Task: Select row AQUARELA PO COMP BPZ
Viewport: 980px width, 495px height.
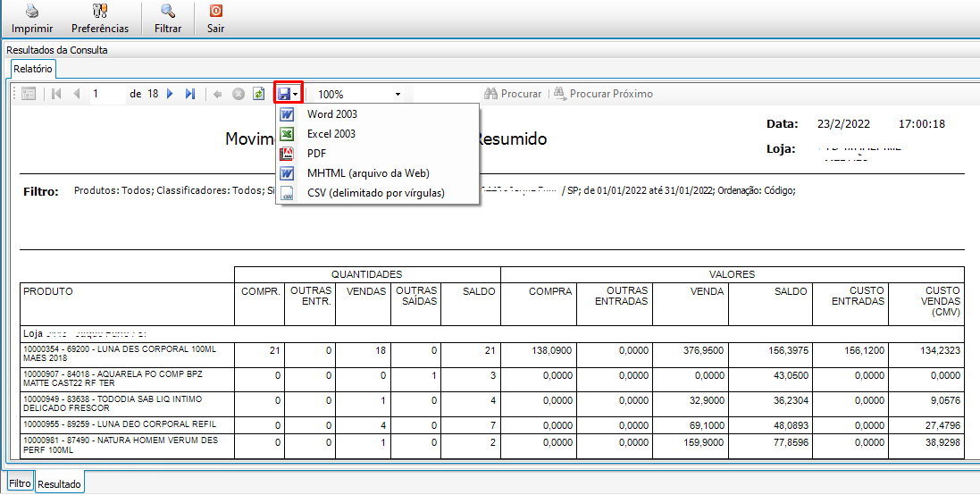Action: (492, 380)
